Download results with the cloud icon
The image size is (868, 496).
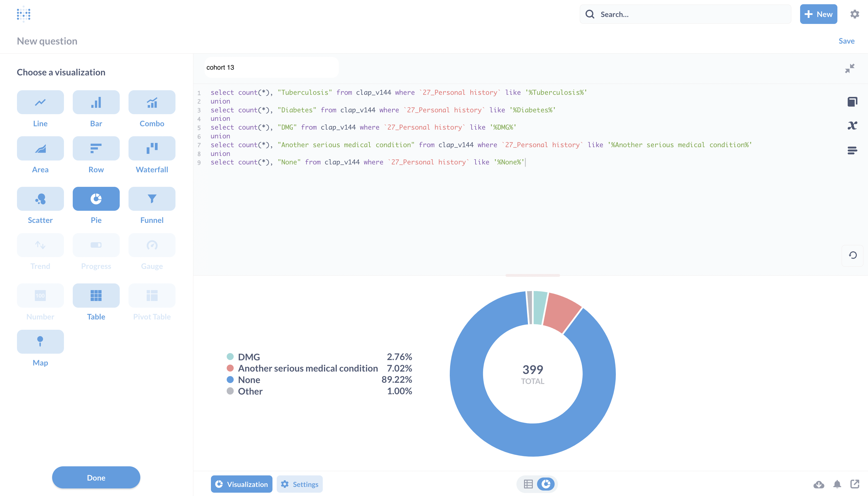pos(819,484)
